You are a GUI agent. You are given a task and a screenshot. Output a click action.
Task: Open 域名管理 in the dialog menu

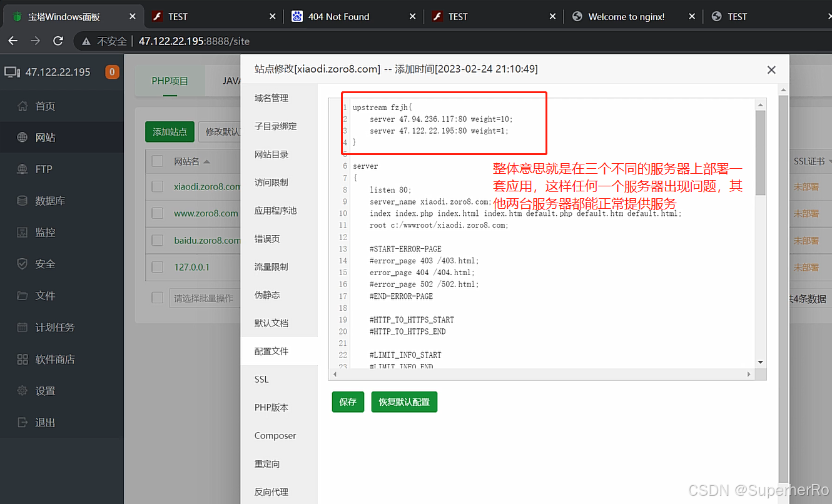[x=271, y=98]
